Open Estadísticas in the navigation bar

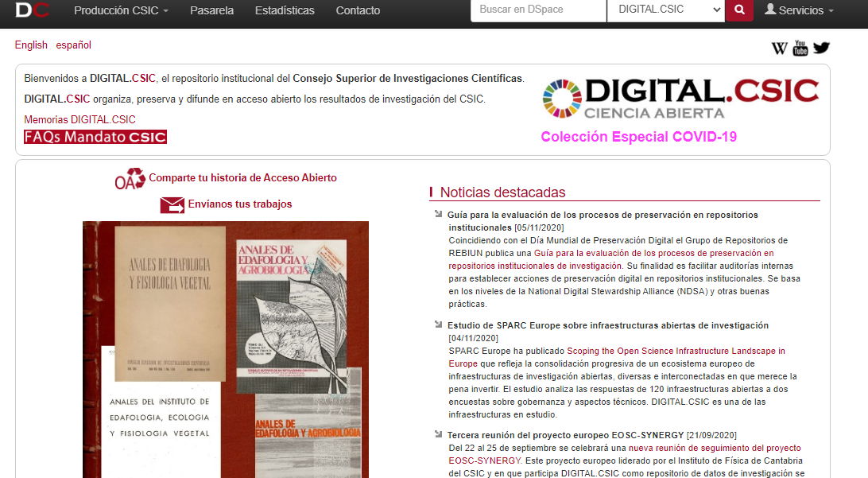tap(285, 10)
